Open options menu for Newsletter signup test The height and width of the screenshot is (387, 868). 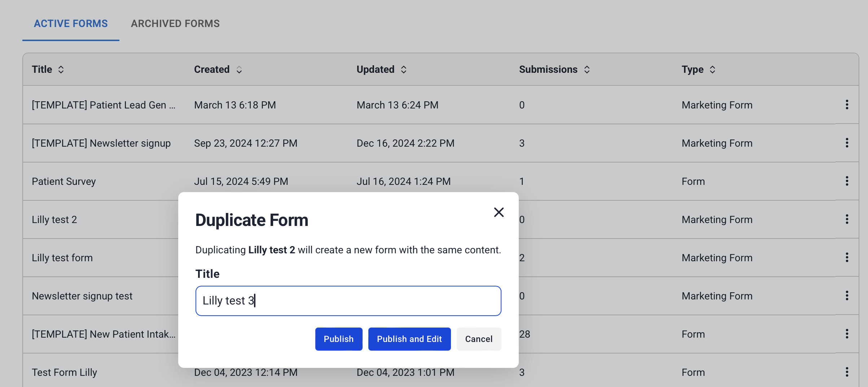[x=847, y=296]
